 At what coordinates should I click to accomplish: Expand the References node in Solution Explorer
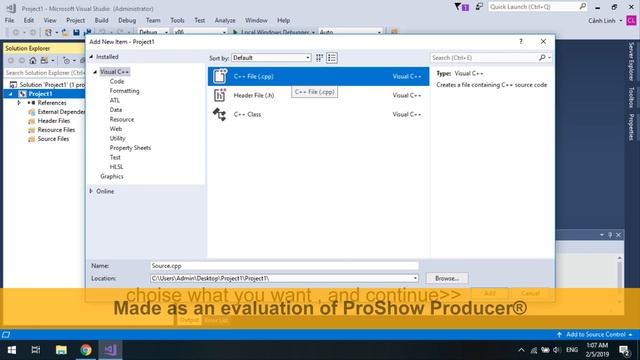[x=19, y=103]
